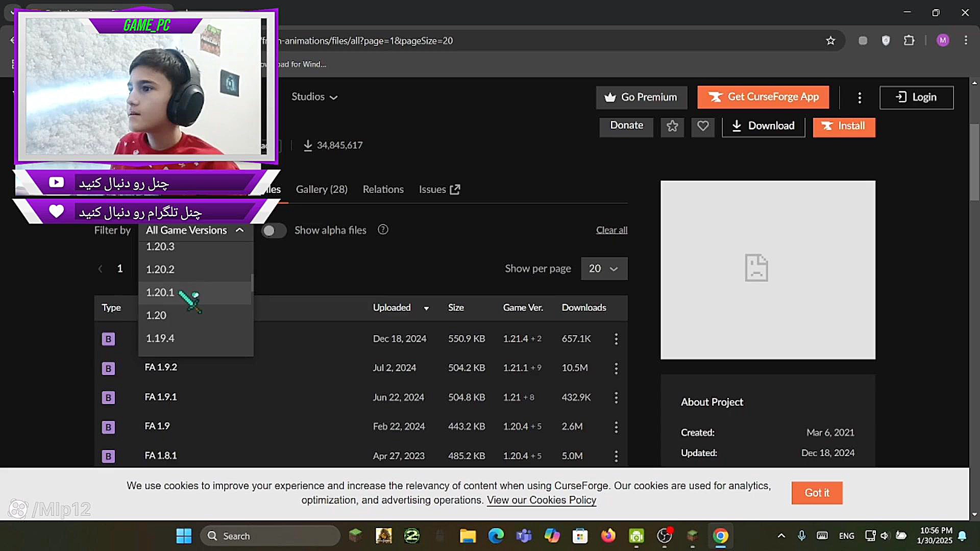
Task: Open File Explorer from taskbar
Action: (468, 536)
